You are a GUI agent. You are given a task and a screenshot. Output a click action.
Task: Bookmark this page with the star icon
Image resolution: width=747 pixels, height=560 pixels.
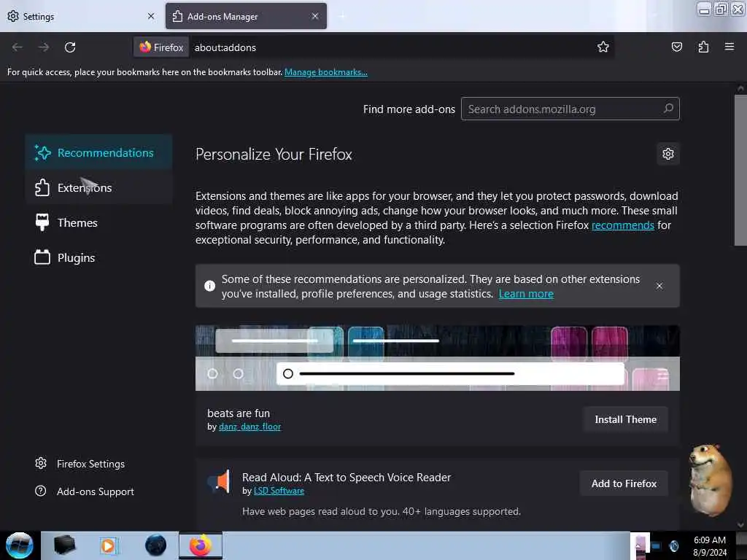click(x=603, y=47)
